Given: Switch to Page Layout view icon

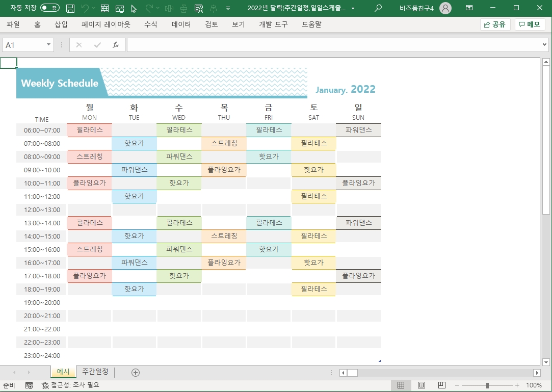Looking at the screenshot, I should [x=422, y=385].
